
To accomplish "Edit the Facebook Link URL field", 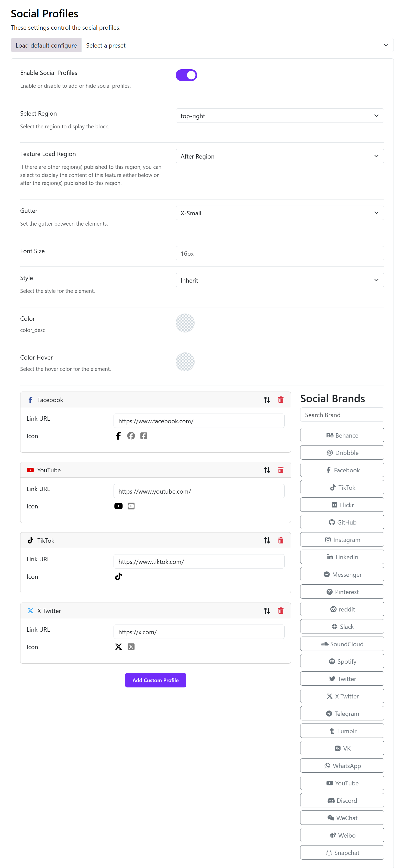I will 199,421.
